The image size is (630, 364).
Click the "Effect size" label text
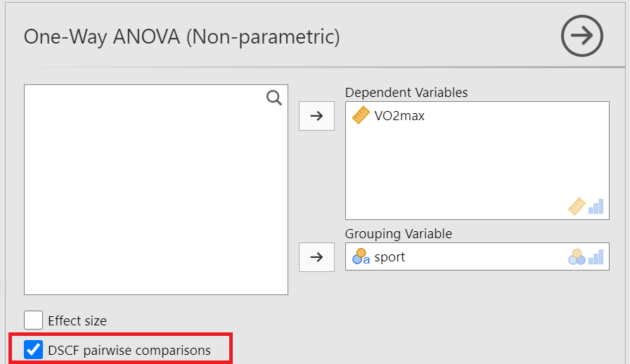[x=77, y=321]
